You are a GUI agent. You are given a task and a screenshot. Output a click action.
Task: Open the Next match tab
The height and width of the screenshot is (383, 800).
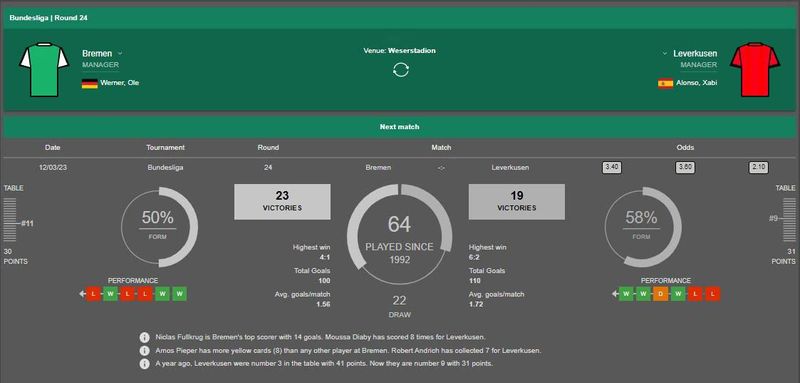(x=399, y=126)
